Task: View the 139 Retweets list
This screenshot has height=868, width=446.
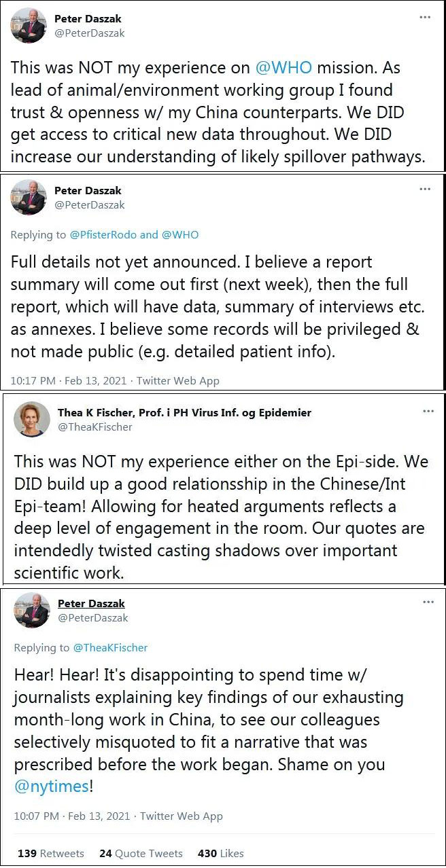Action: (51, 853)
